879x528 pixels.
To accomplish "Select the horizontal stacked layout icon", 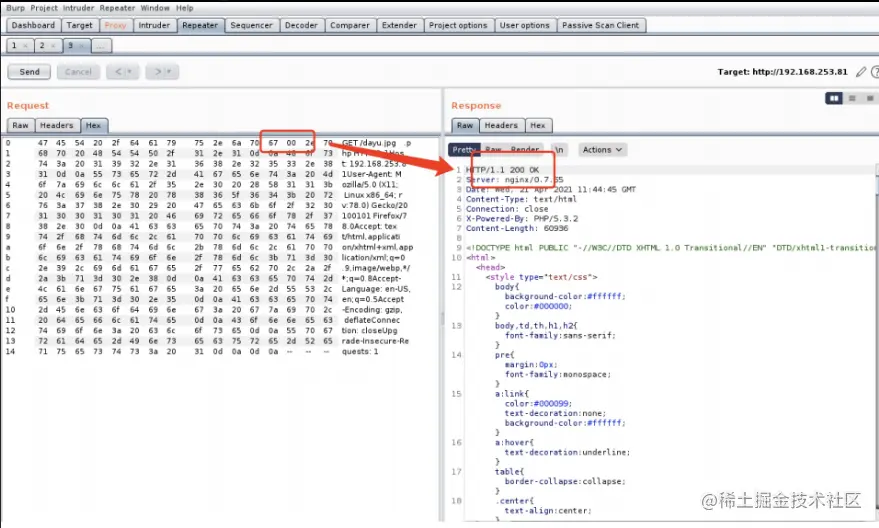I will [x=852, y=98].
